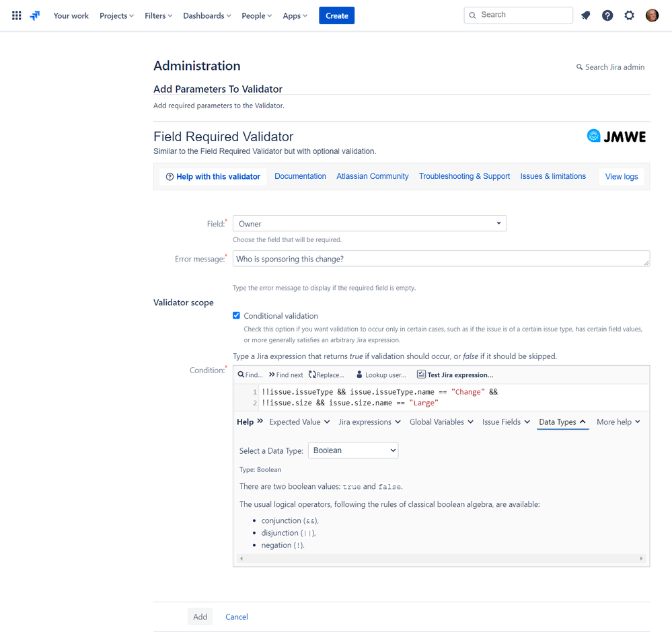Open the Documentation link

(x=300, y=176)
